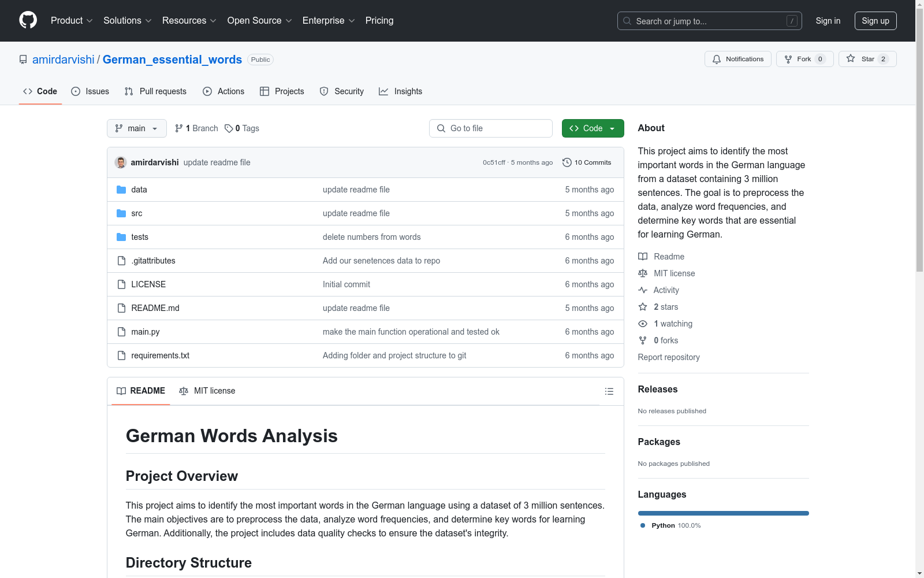This screenshot has width=924, height=578.
Task: Click the tests folder icon
Action: pos(121,237)
